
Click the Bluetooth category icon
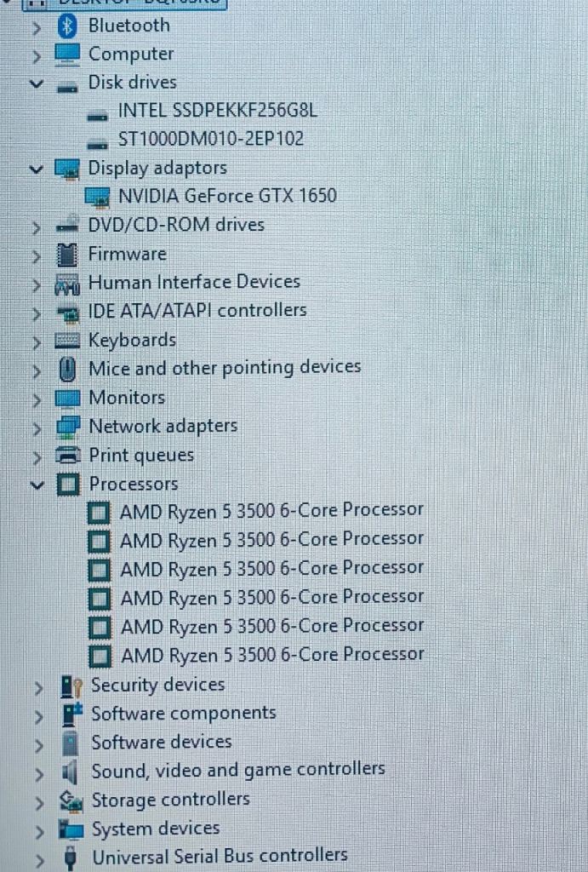[66, 26]
